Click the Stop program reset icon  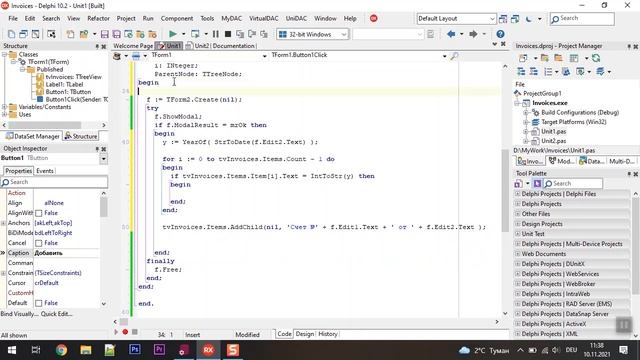point(228,34)
